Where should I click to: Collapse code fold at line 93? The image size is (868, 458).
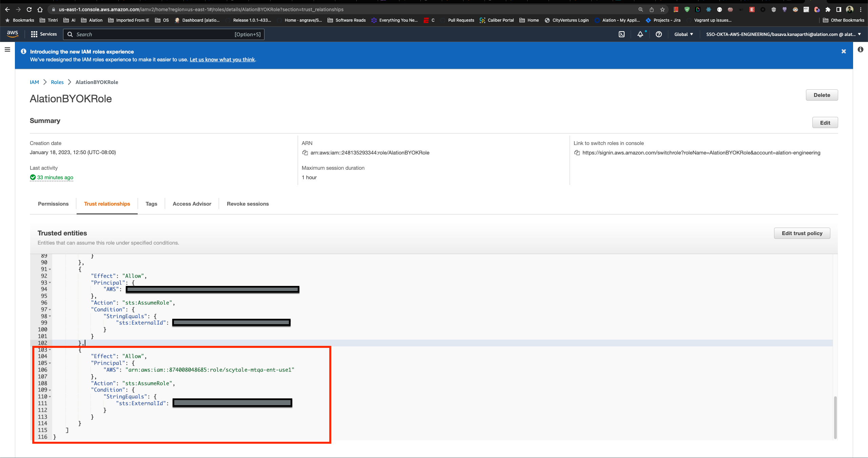pos(50,283)
